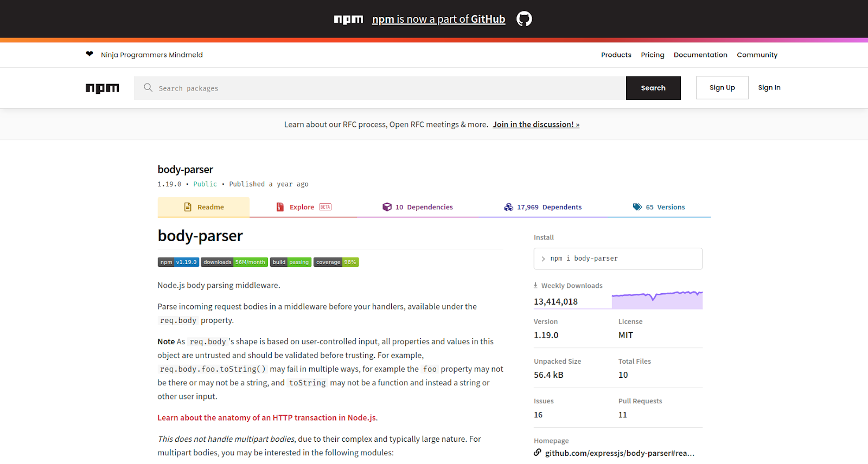Screen dimensions: 868x464
Task: Open the 17,969 Dependents tab
Action: tap(542, 207)
